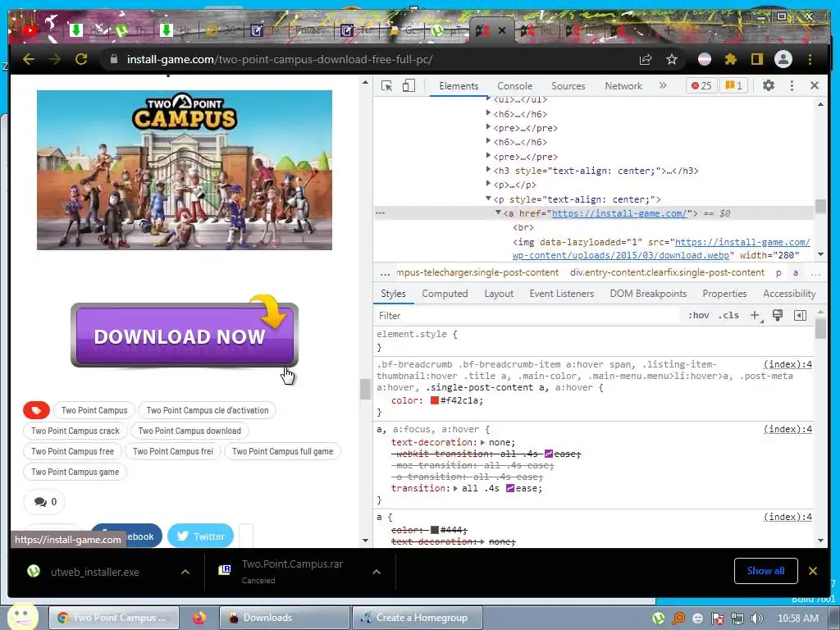The width and height of the screenshot is (840, 630).
Task: Open options for Two.Point.Campus.rar download
Action: point(377,572)
